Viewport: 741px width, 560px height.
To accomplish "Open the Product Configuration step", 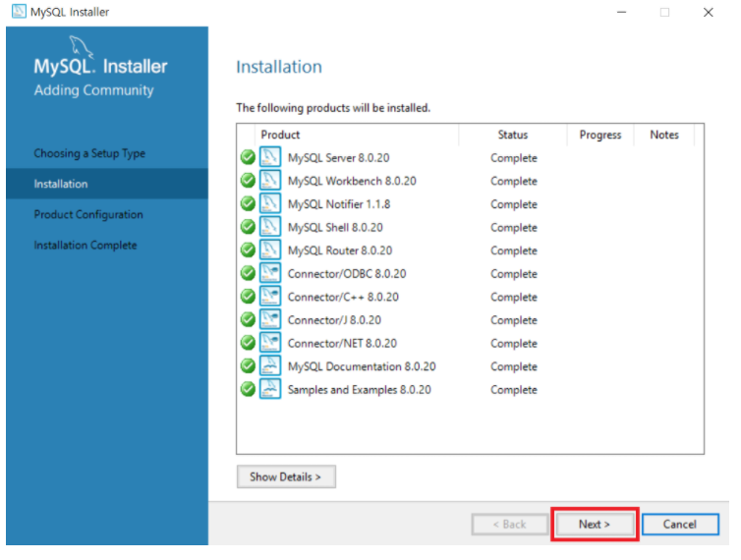I will (88, 214).
